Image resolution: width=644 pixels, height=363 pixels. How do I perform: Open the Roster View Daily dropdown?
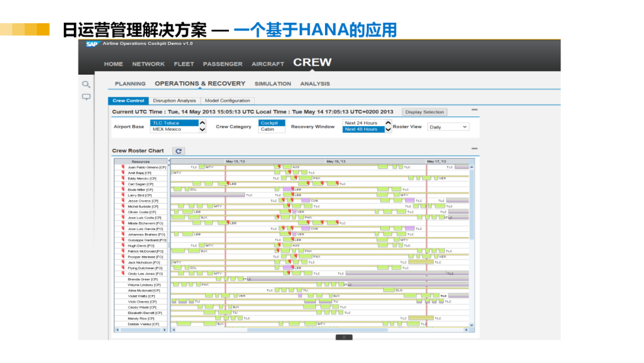click(x=448, y=127)
